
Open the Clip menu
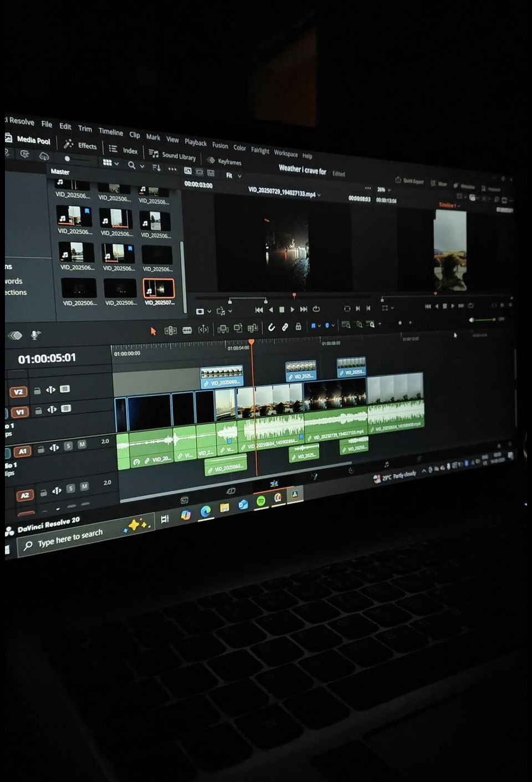point(135,135)
